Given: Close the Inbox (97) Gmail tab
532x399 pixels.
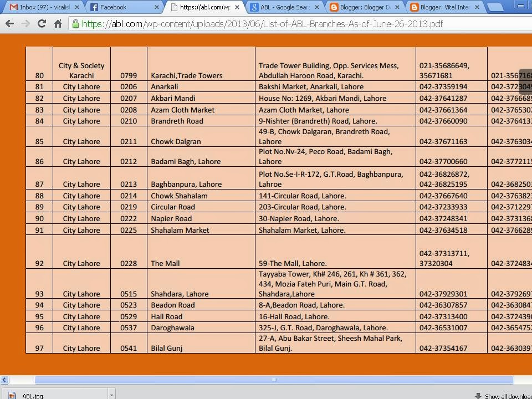Looking at the screenshot, I should (x=77, y=7).
